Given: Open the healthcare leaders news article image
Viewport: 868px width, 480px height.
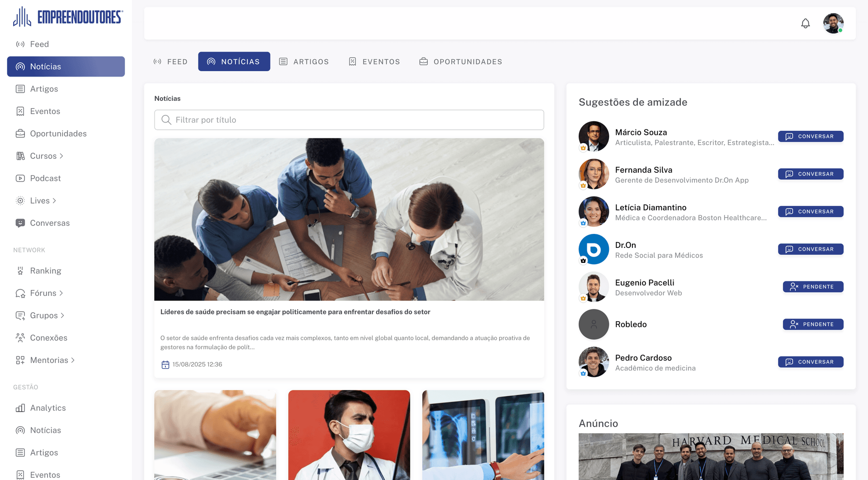Looking at the screenshot, I should click(349, 219).
